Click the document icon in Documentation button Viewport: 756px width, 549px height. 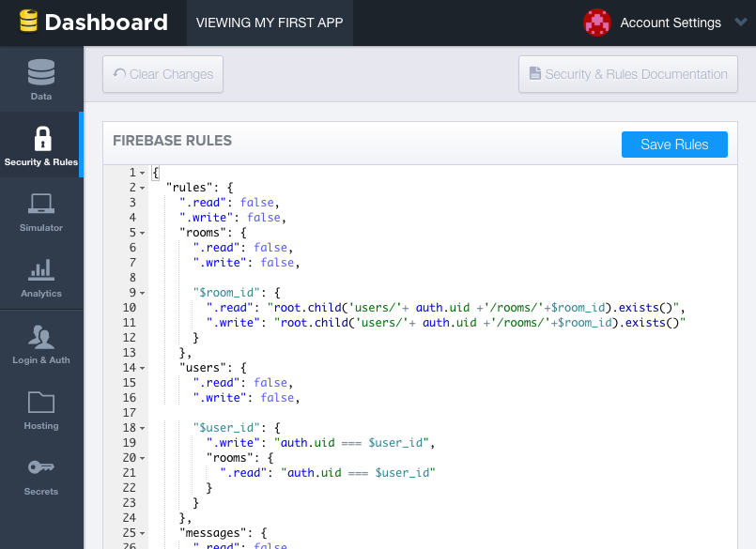coord(534,73)
